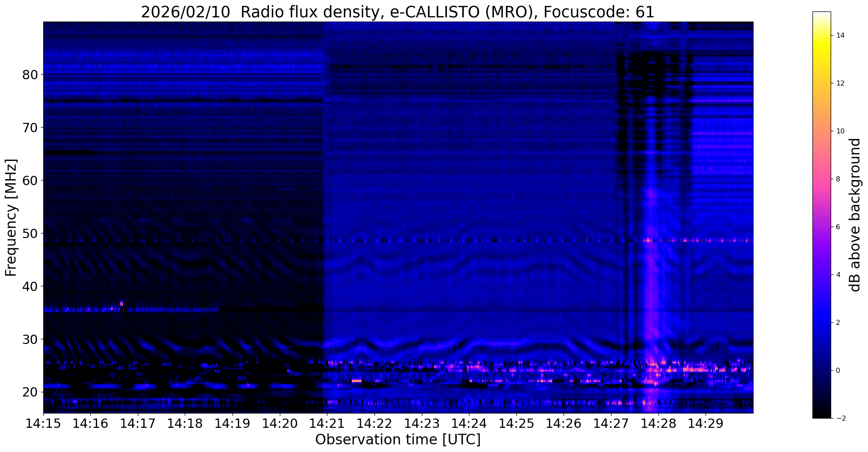Click the 60 MHz frequency tick label
The image size is (868, 452).
point(30,180)
